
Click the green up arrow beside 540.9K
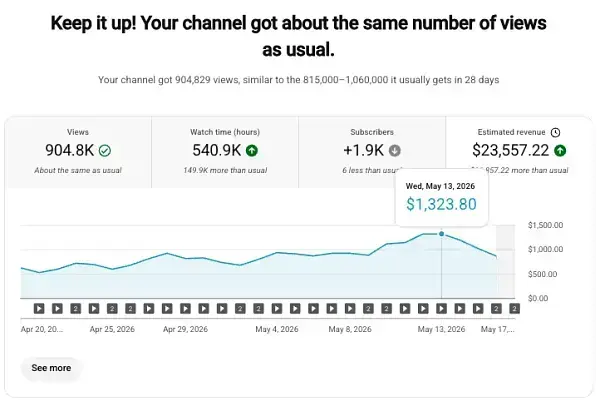[x=252, y=151]
